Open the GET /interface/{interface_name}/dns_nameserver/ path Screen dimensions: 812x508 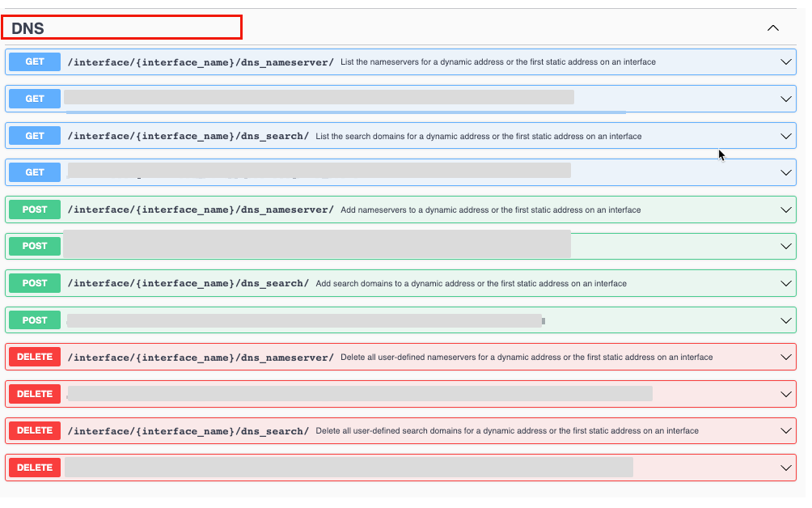point(201,62)
